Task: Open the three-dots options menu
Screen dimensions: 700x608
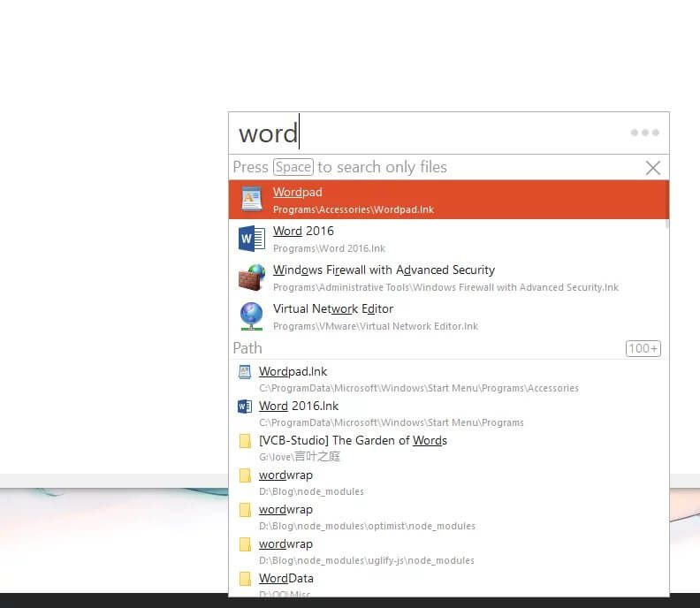Action: tap(644, 133)
